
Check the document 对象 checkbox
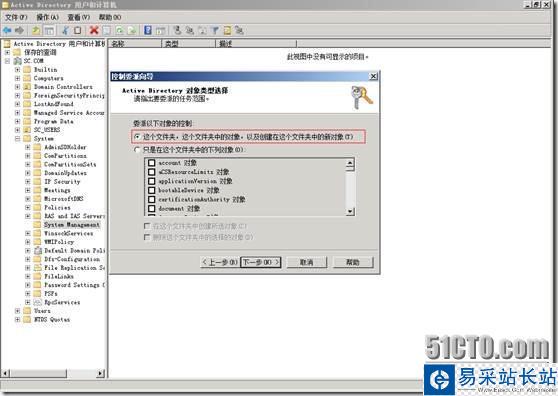pyautogui.click(x=152, y=208)
